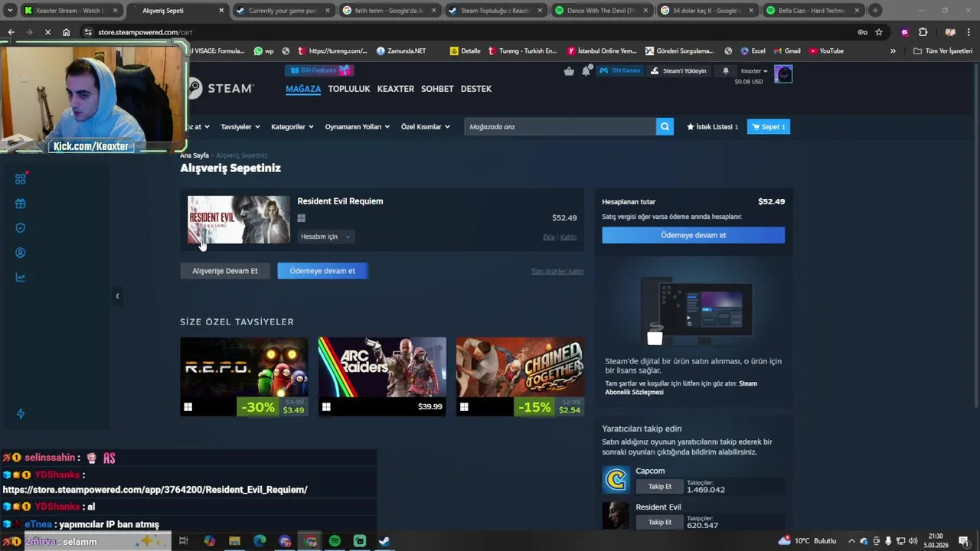Open notifications bell with badge
The height and width of the screenshot is (551, 980).
586,71
